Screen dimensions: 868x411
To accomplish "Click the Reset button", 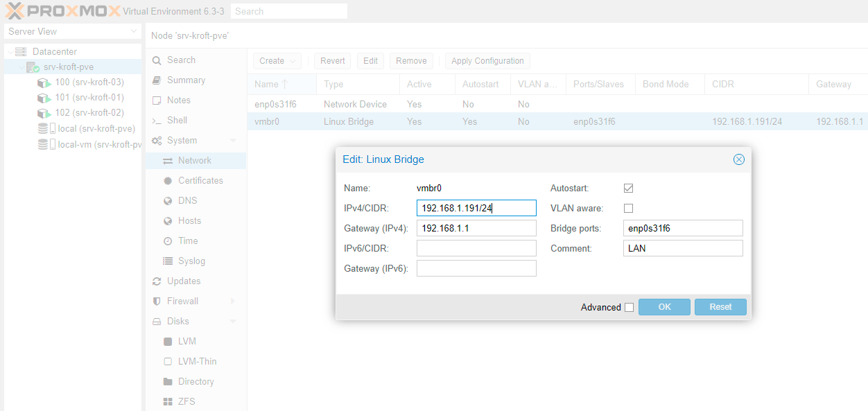I will pyautogui.click(x=720, y=307).
